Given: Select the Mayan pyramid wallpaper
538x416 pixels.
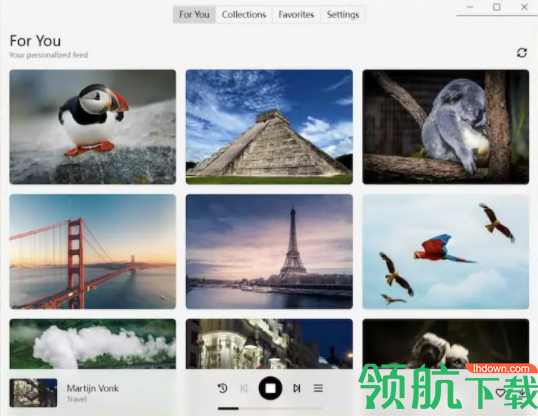Looking at the screenshot, I should tap(269, 127).
